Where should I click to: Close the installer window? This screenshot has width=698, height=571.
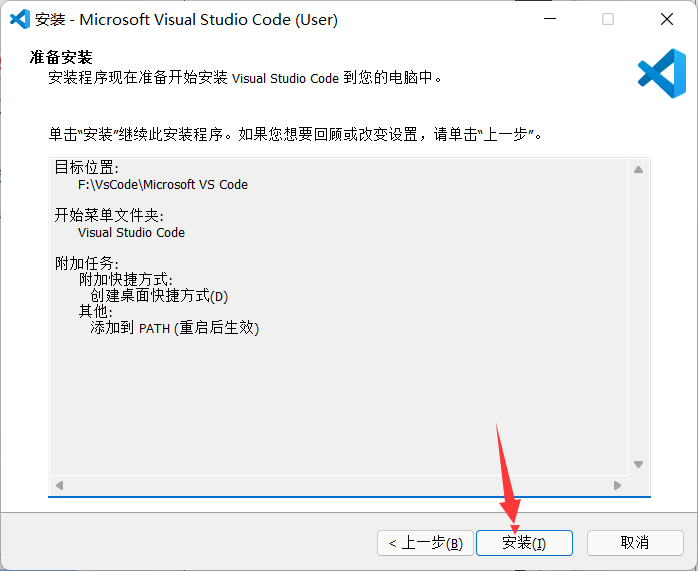click(667, 19)
